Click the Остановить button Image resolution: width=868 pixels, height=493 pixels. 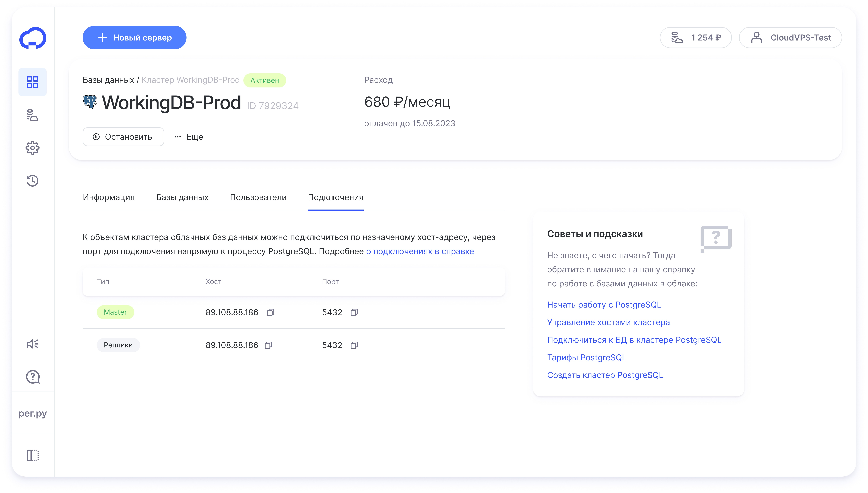click(x=123, y=137)
